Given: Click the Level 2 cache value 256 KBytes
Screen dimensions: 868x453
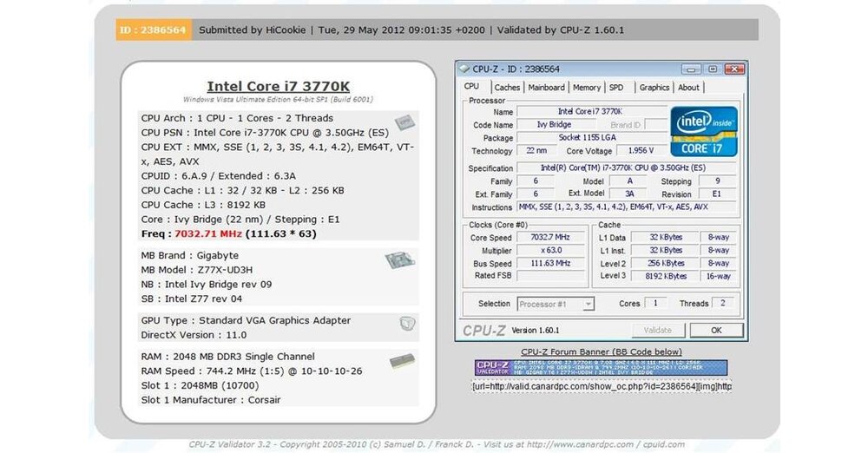Looking at the screenshot, I should click(665, 263).
